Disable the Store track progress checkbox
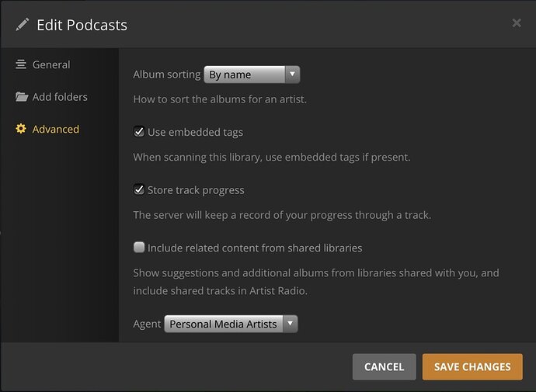The height and width of the screenshot is (392, 536). pos(139,190)
